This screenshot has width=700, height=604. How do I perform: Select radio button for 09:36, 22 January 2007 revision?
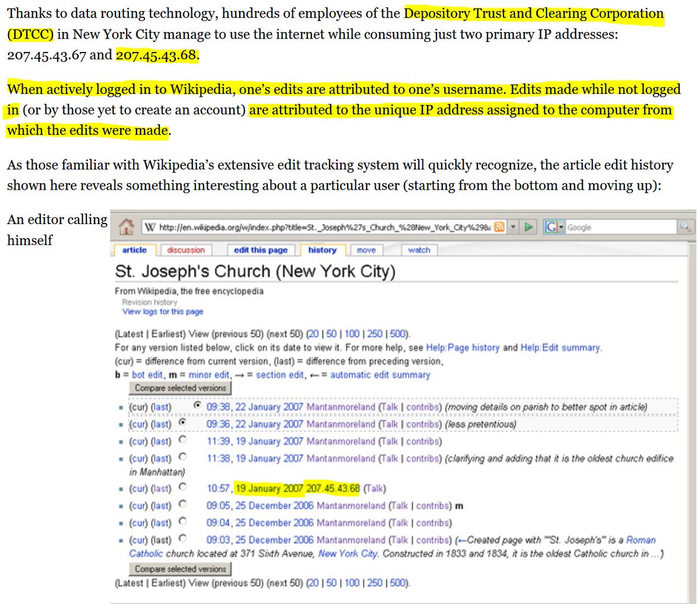(183, 421)
